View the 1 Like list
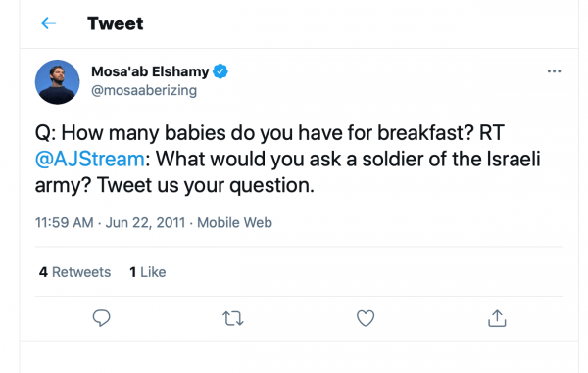Screen dimensions: 588x373 point(148,272)
